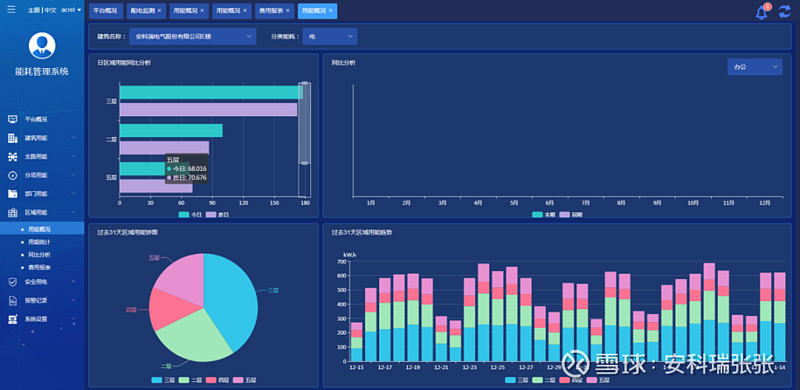Select 费用报表 in the sidebar submenu

pyautogui.click(x=39, y=267)
